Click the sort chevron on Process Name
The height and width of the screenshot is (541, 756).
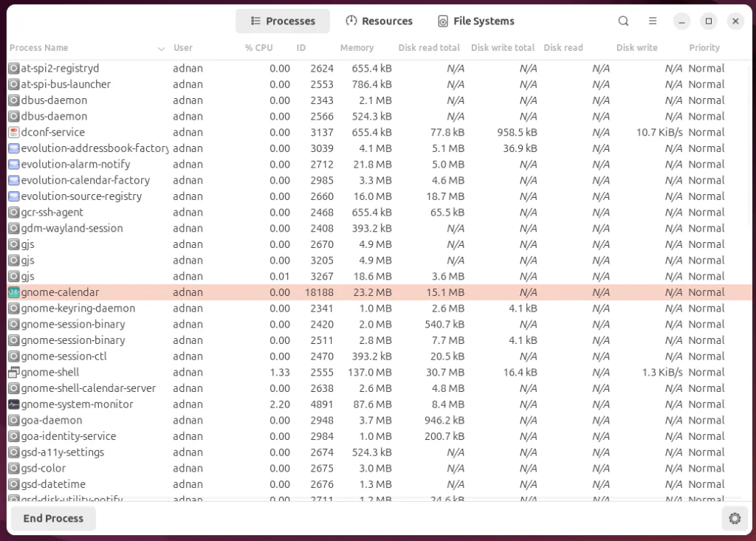click(x=161, y=47)
